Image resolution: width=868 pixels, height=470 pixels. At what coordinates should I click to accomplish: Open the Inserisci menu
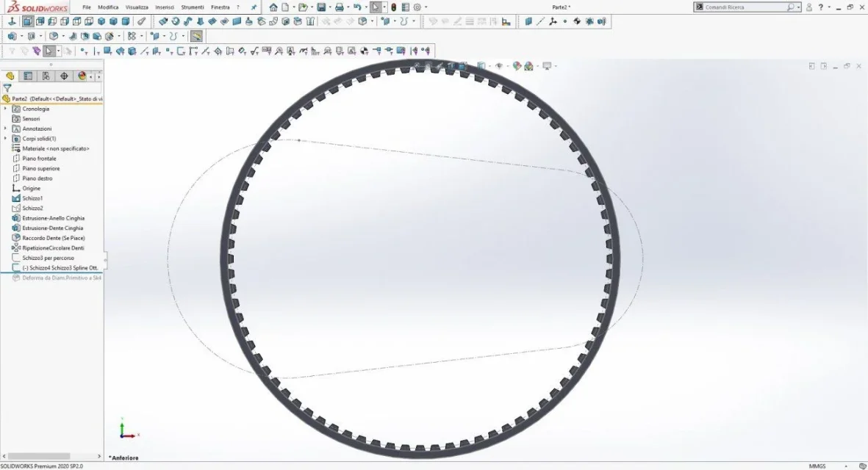point(165,7)
